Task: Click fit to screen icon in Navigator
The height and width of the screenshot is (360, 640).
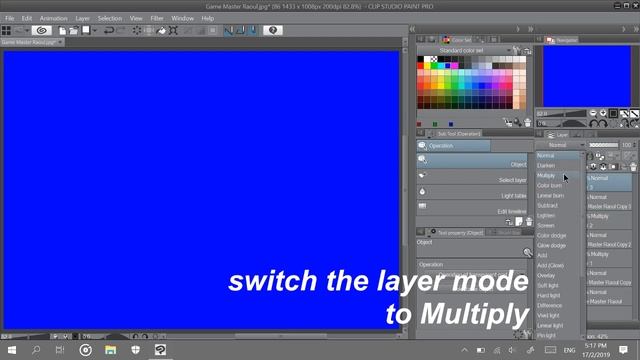Action: (613, 113)
